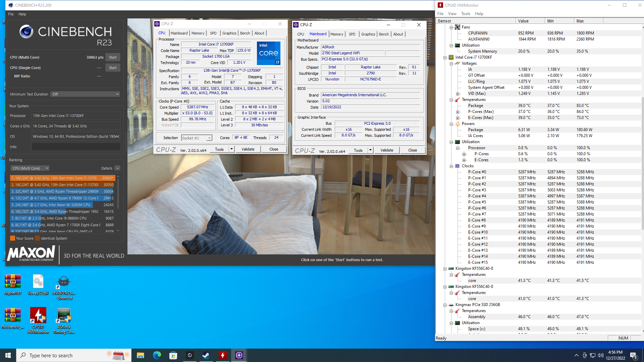Click Steam icon in taskbar
The height and width of the screenshot is (362, 644).
click(x=206, y=355)
